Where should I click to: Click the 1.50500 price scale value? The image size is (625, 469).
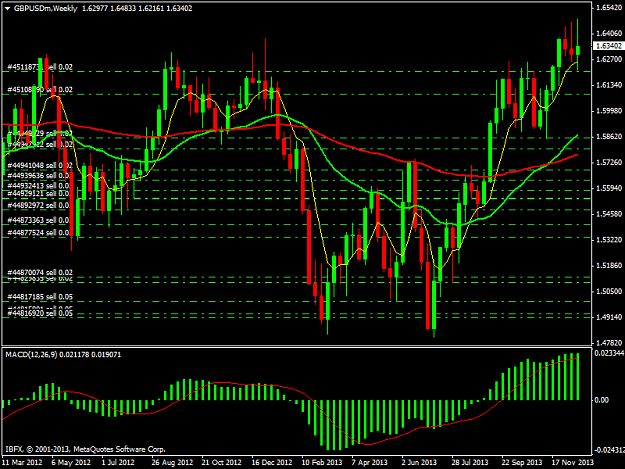pos(608,292)
